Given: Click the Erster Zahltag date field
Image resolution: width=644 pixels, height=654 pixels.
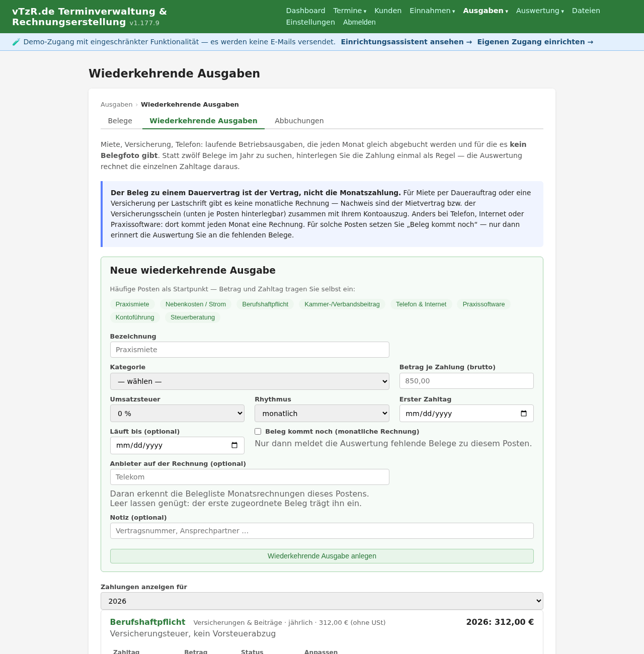Looking at the screenshot, I should [x=466, y=414].
